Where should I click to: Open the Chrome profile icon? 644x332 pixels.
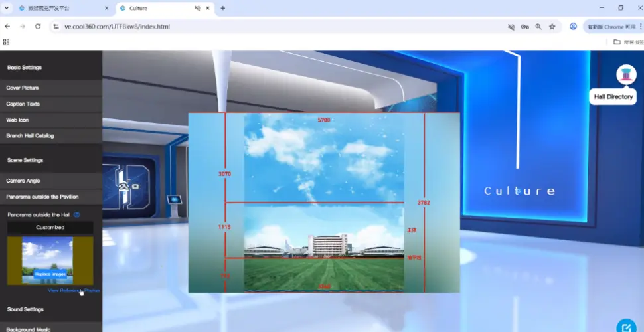[573, 27]
